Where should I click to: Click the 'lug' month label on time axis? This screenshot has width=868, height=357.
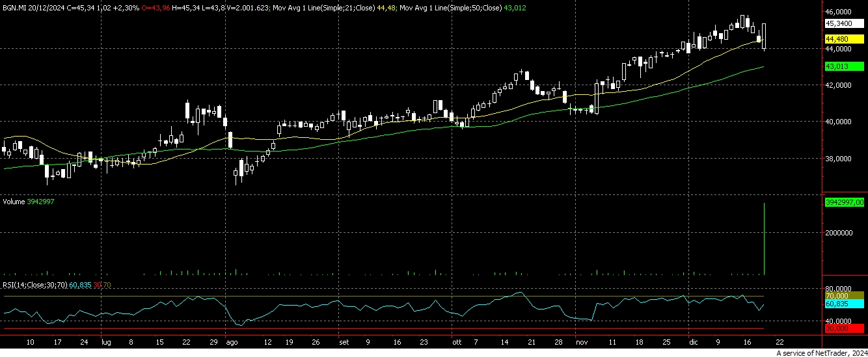107,341
